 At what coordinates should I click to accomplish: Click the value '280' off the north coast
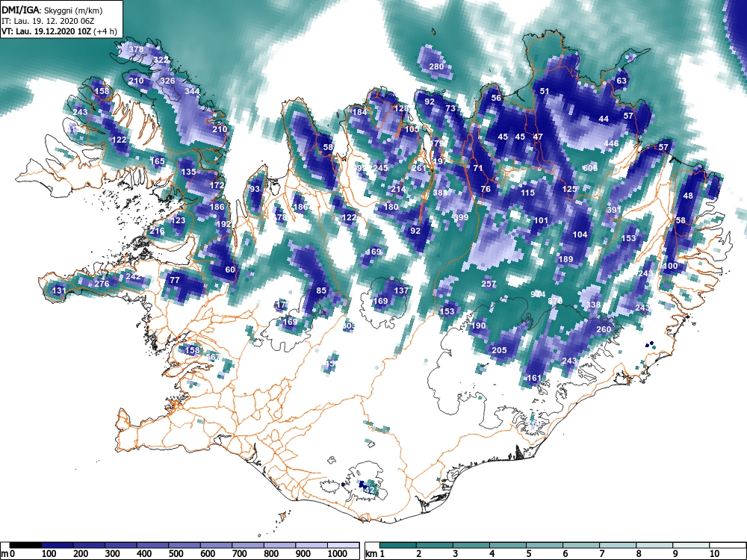[x=436, y=66]
